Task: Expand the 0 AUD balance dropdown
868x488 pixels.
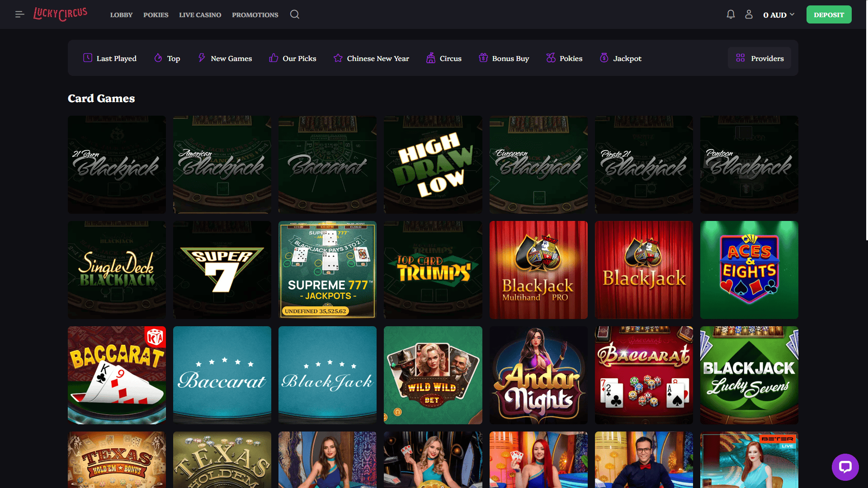Action: point(778,15)
